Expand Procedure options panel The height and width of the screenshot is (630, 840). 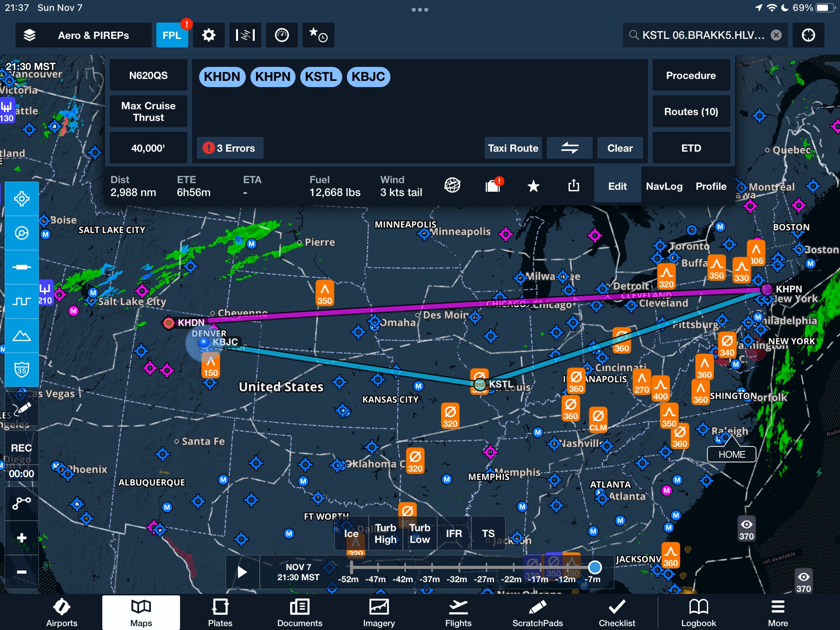click(x=691, y=75)
